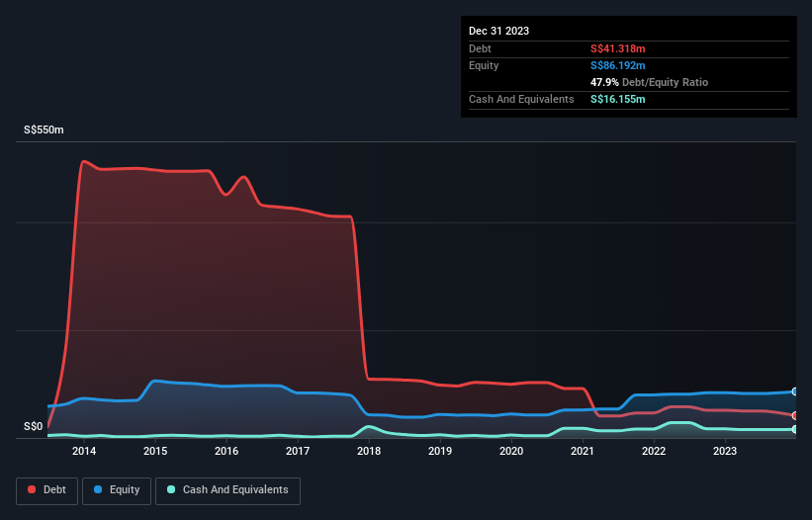Viewport: 812px width, 520px height.
Task: Click the S$41.318m debt value
Action: (618, 48)
